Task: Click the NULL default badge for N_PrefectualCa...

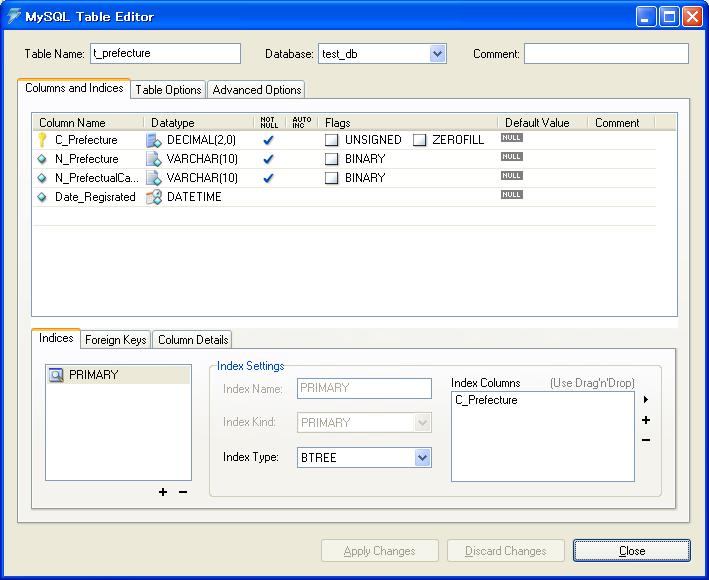Action: tap(511, 175)
